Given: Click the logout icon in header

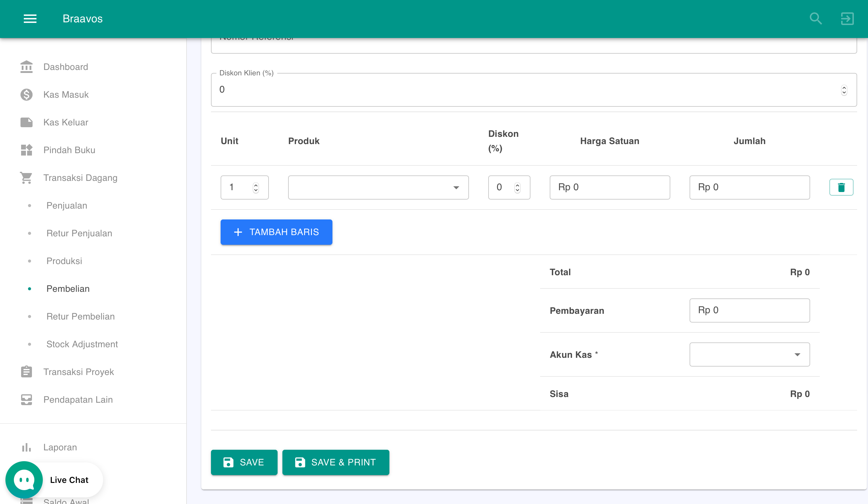Looking at the screenshot, I should pos(847,19).
